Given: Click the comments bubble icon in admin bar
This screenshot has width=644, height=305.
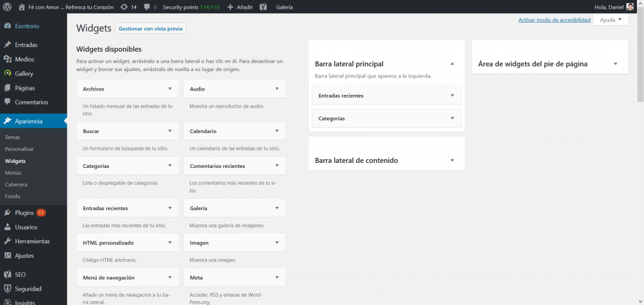Looking at the screenshot, I should [147, 7].
